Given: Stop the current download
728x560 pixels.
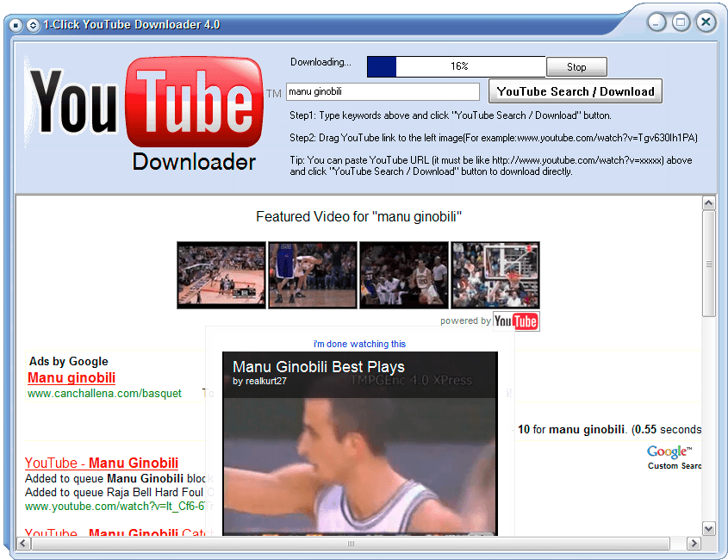Looking at the screenshot, I should coord(576,67).
